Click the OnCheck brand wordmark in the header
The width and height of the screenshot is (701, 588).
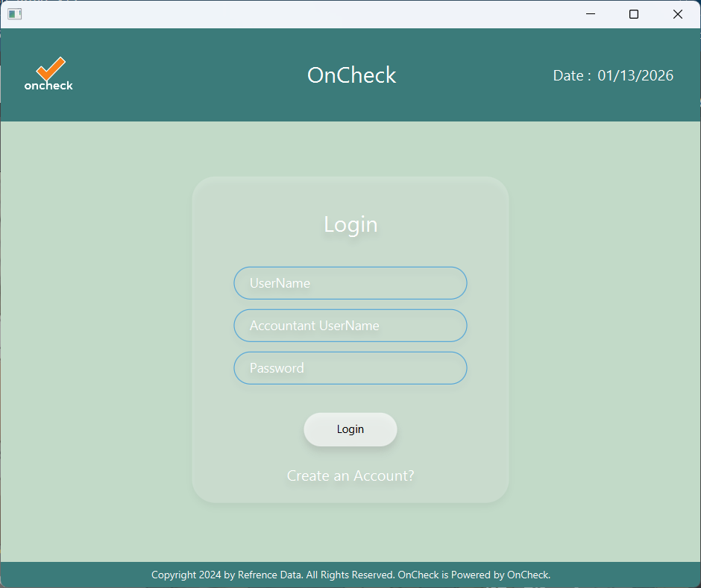point(351,75)
